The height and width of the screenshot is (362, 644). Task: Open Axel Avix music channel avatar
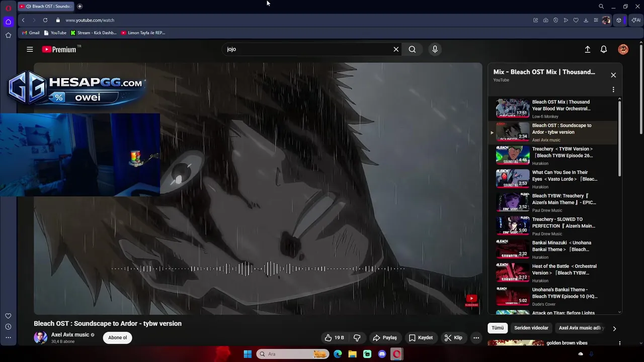pos(40,338)
